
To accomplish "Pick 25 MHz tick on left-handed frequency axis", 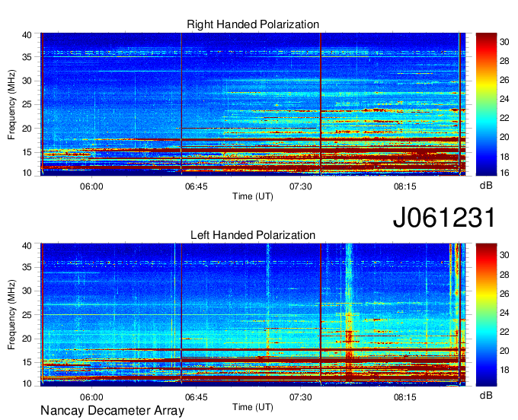I will [27, 315].
